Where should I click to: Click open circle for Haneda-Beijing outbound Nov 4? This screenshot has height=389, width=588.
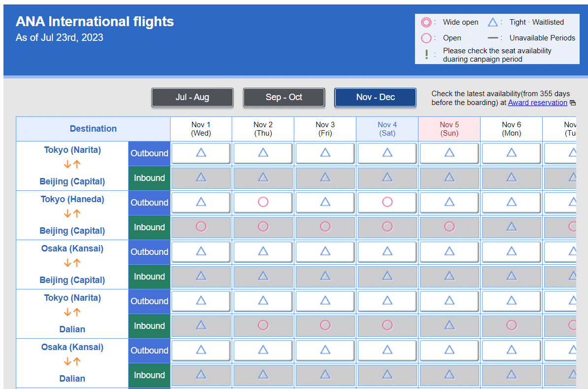coord(387,202)
